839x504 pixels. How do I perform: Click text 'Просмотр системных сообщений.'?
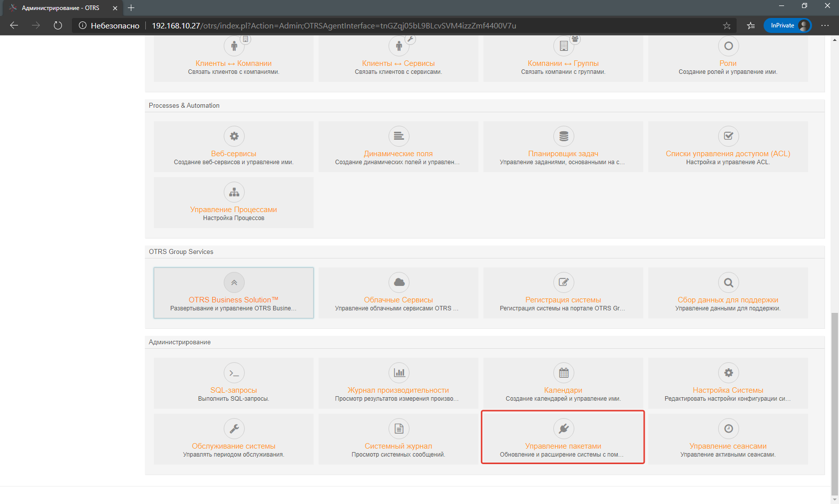(399, 455)
